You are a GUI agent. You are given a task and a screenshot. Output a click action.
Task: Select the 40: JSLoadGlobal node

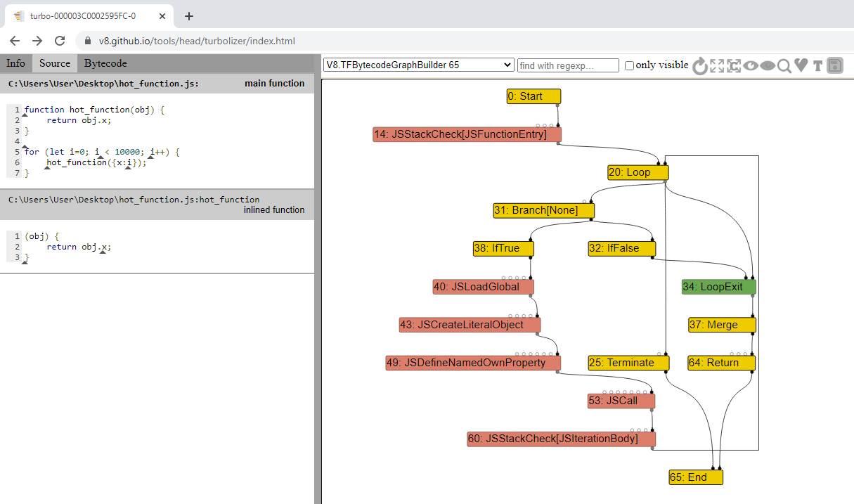click(x=483, y=287)
